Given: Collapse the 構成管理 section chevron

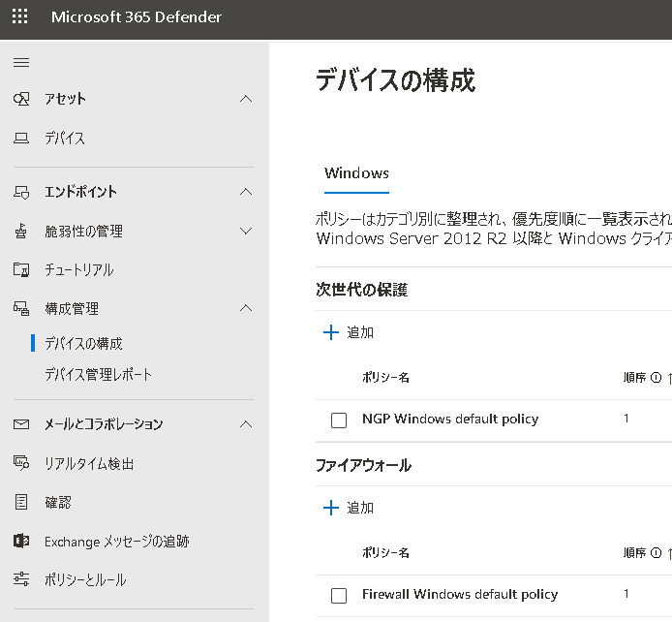Looking at the screenshot, I should (x=246, y=309).
